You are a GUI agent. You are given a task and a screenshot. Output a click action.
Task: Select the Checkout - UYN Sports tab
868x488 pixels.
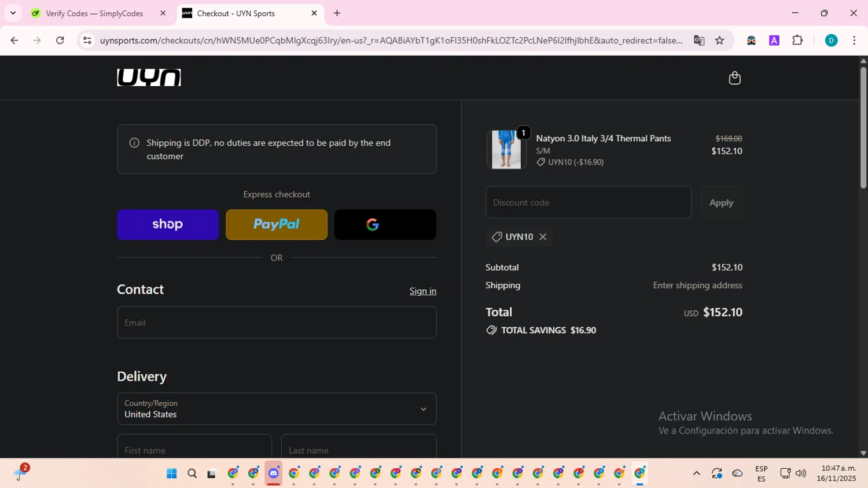point(236,13)
